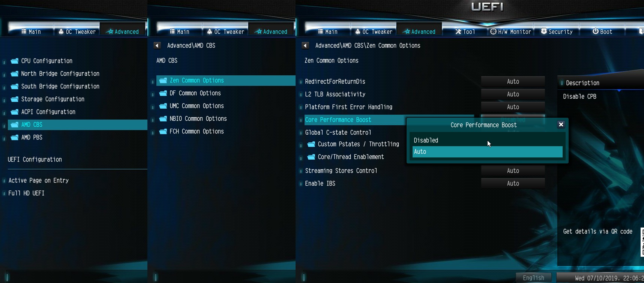Click OC Tweaker tab in middle panel

(x=225, y=31)
